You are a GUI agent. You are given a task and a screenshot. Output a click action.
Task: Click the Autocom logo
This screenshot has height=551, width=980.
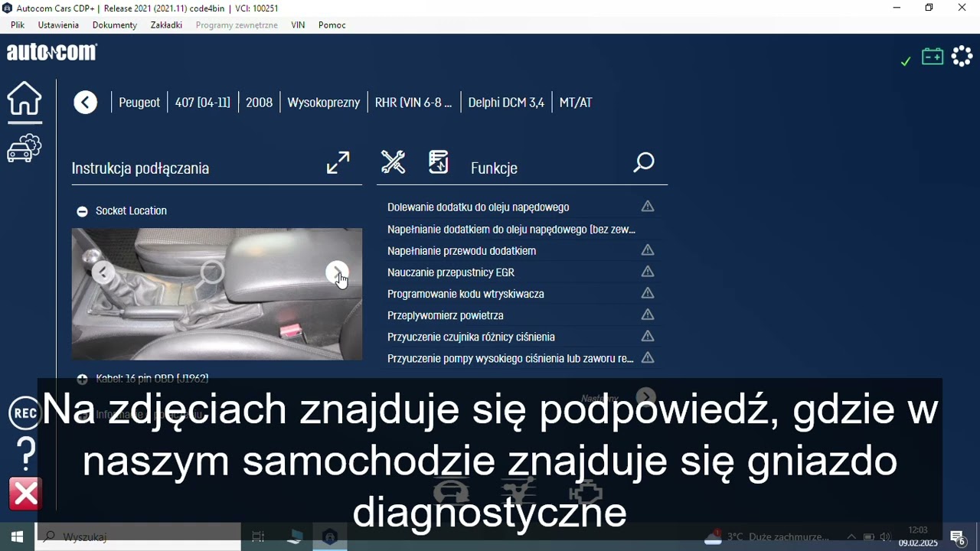[52, 52]
